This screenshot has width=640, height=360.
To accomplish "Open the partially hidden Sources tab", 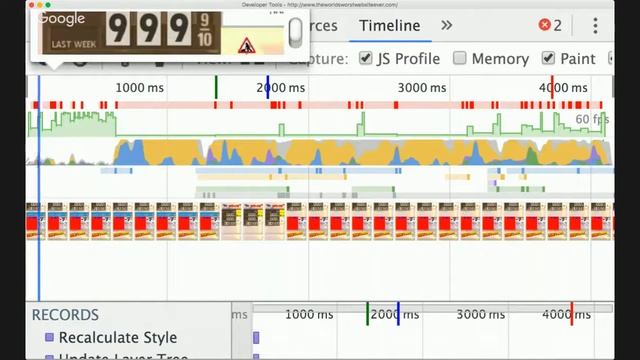I will [x=324, y=26].
